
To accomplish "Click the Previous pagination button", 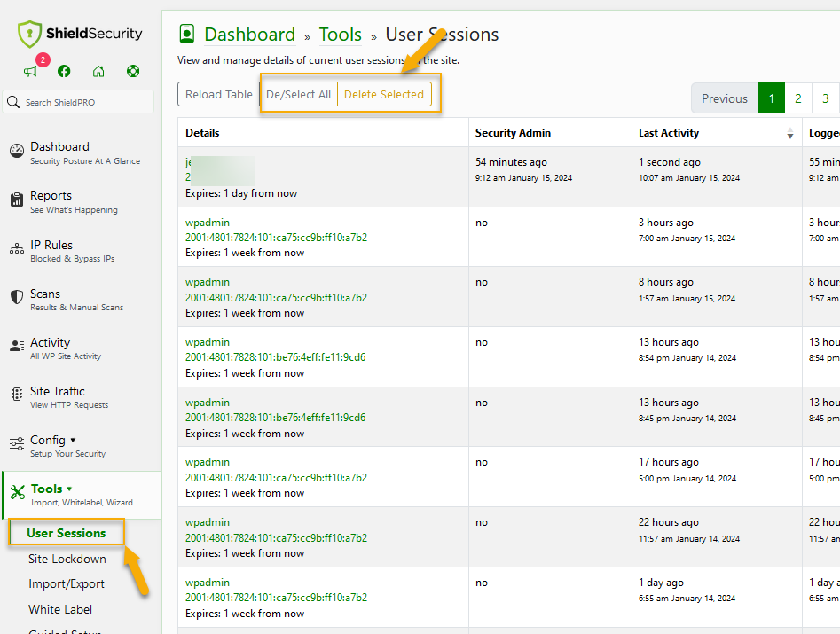I will pos(725,98).
